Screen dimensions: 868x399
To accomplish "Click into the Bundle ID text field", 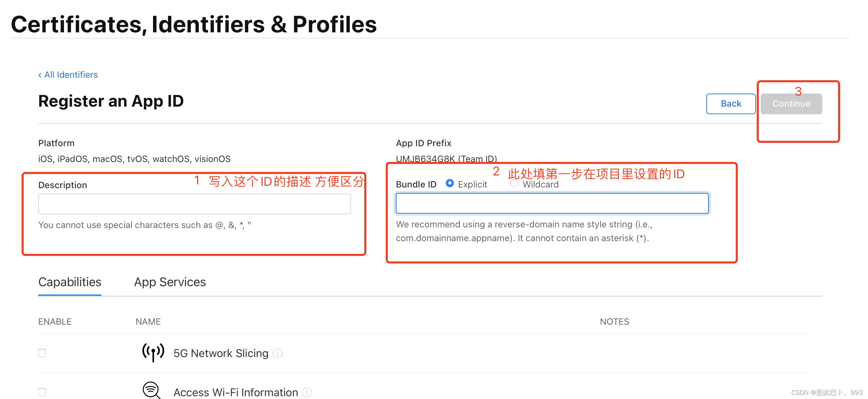I will (552, 203).
